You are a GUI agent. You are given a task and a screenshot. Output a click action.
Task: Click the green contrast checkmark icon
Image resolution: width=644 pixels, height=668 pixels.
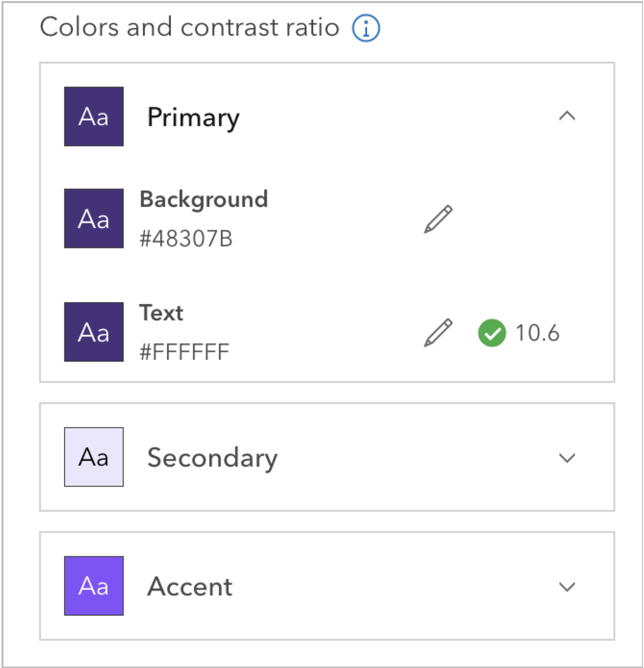[492, 333]
